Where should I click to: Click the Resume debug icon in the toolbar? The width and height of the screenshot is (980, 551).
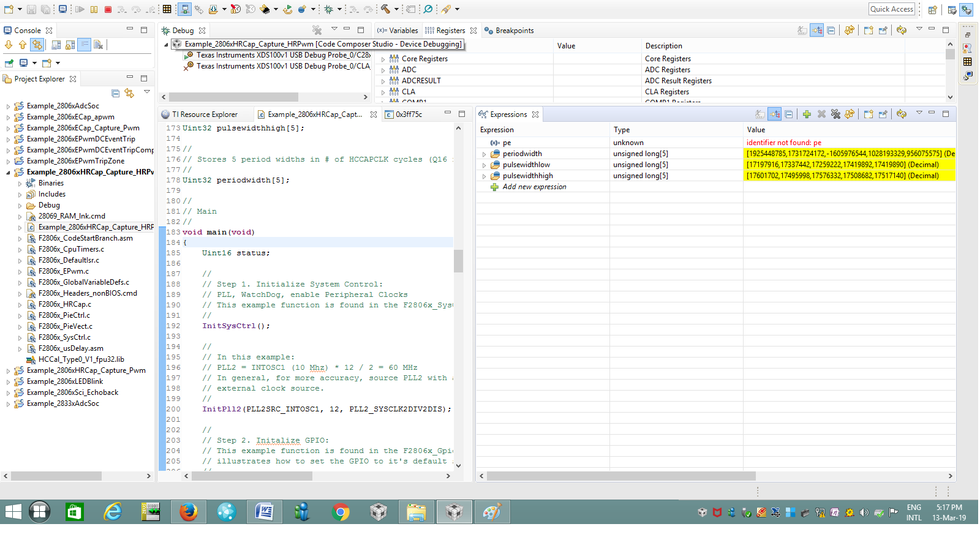pyautogui.click(x=80, y=9)
